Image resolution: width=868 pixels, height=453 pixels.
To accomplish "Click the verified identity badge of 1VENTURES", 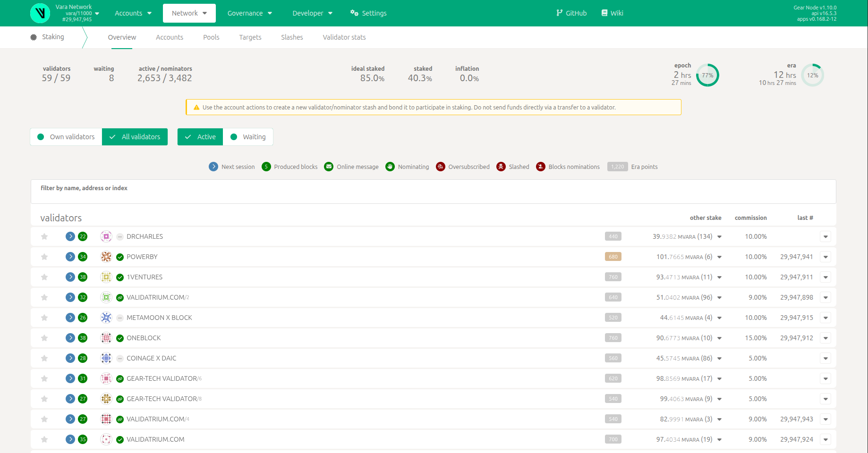I will (120, 277).
